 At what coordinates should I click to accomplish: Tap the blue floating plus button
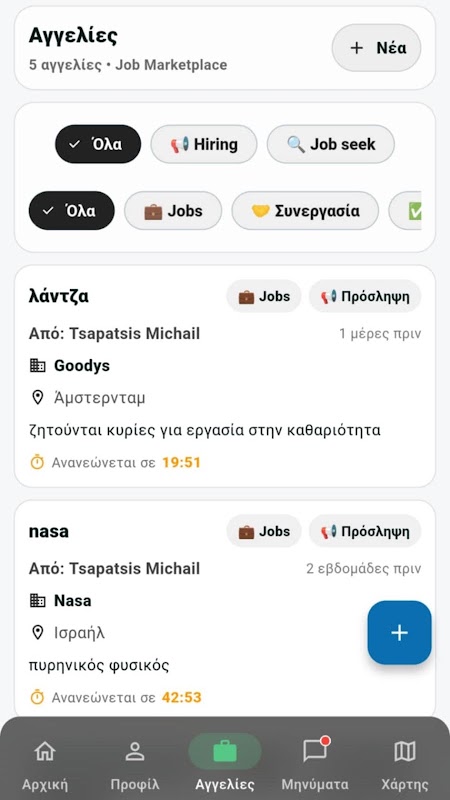point(399,633)
